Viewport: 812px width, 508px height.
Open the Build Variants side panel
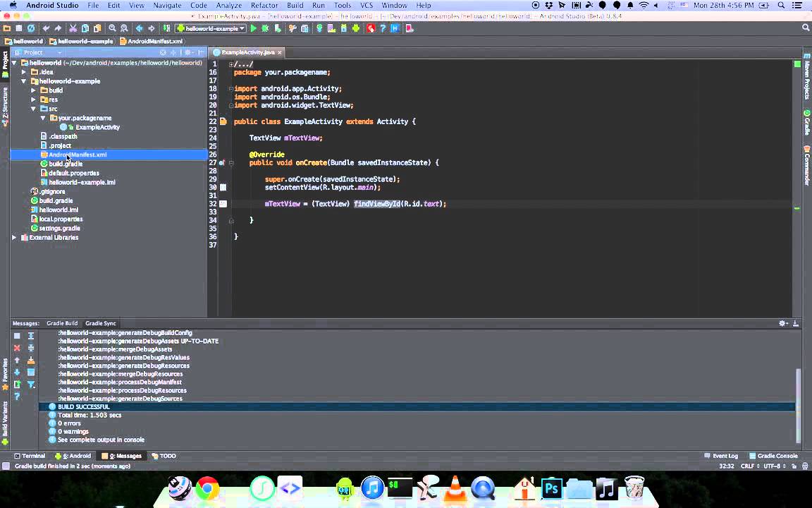(5, 423)
